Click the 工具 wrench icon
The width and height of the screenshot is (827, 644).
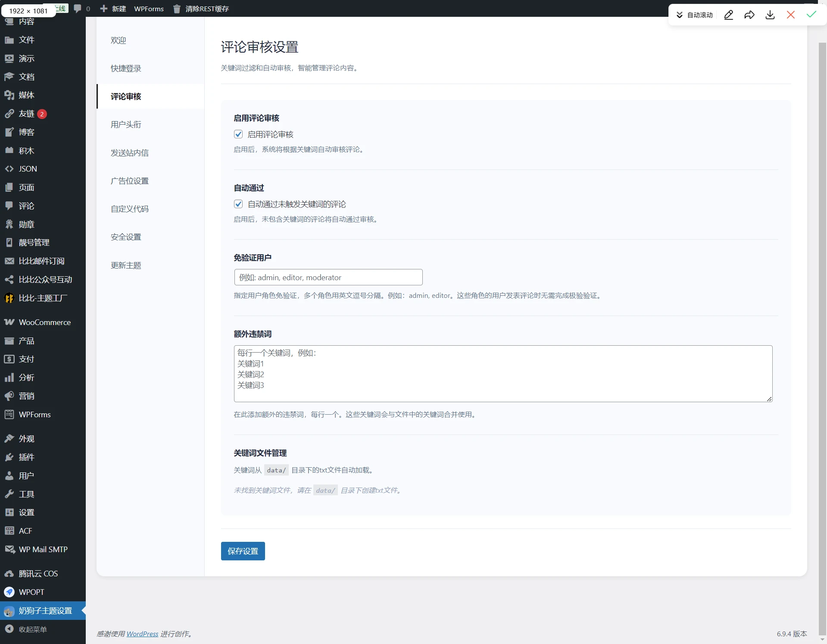click(x=9, y=494)
